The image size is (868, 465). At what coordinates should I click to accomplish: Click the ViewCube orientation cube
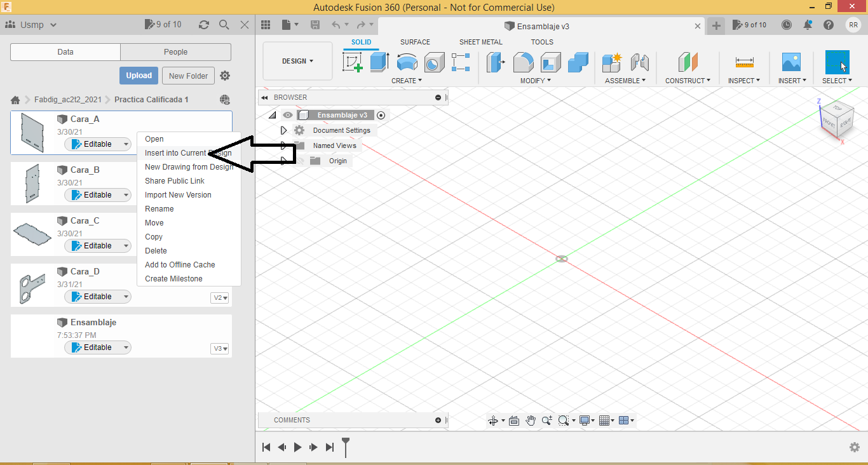pos(837,119)
